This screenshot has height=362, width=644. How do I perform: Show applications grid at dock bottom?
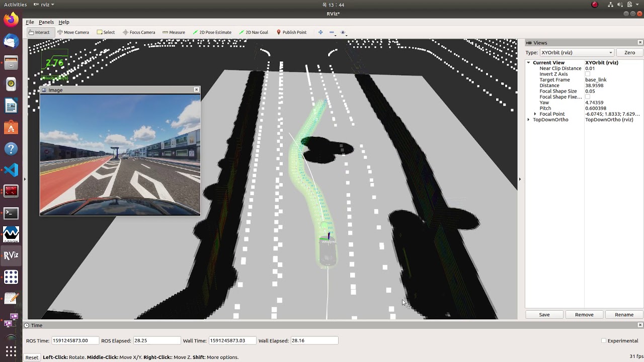(x=11, y=350)
